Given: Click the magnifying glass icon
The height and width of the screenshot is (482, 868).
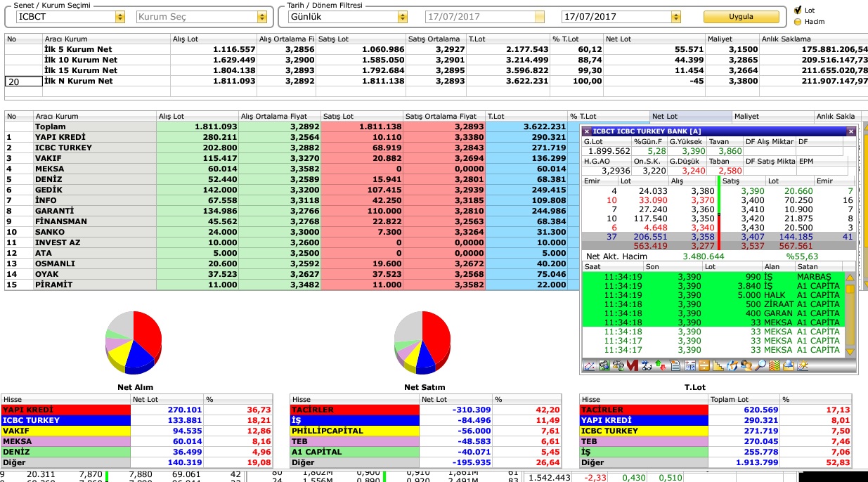Looking at the screenshot, I should (x=760, y=365).
